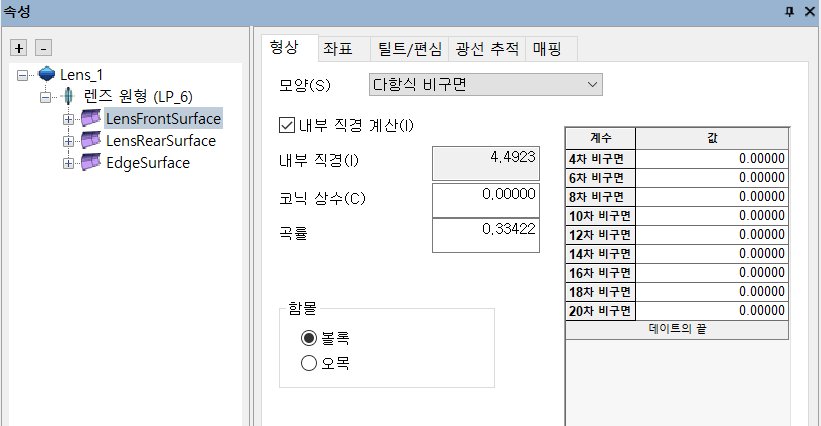Click the 20차 비구면 row header
The width and height of the screenshot is (821, 426).
tap(601, 311)
